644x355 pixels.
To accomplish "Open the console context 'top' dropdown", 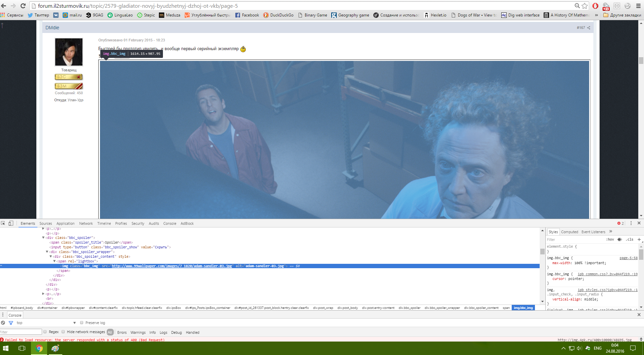I will (46, 323).
